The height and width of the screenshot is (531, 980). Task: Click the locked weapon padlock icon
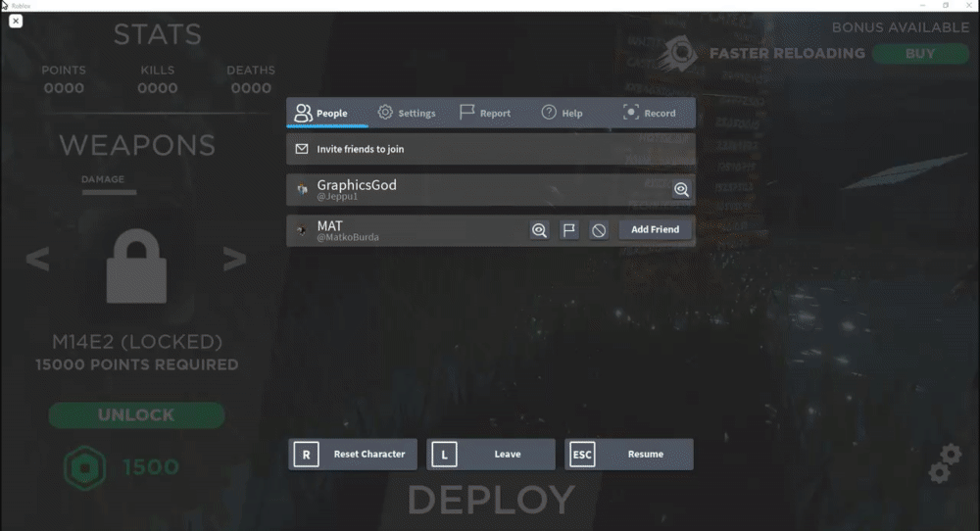[x=136, y=265]
